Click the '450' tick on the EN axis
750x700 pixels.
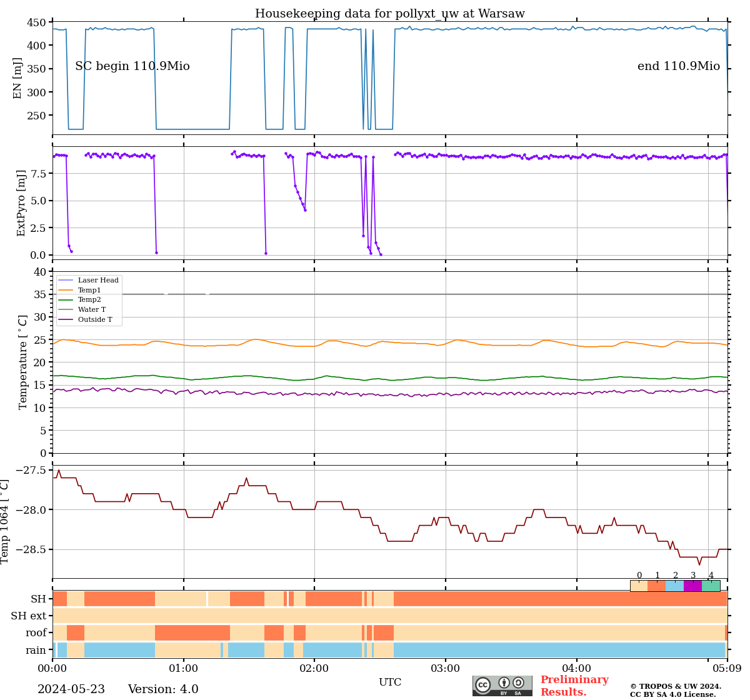pyautogui.click(x=36, y=22)
